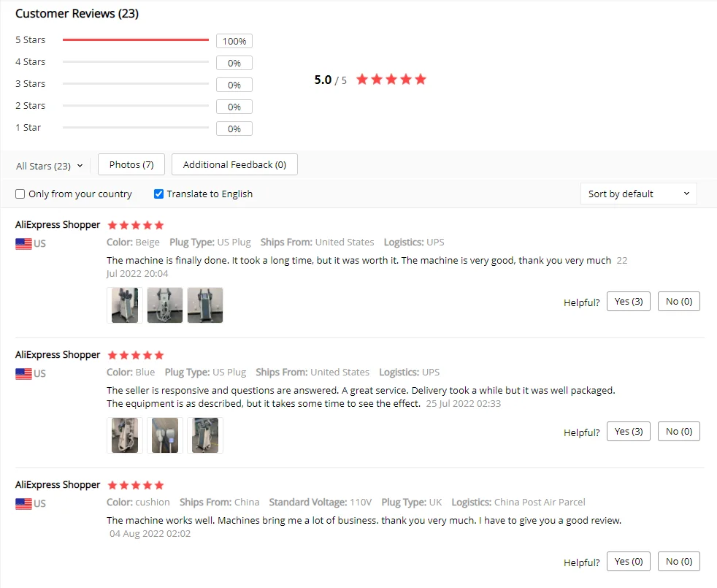Screen dimensions: 717x588
Task: Click the US flag icon of second reviewer
Action: point(23,373)
